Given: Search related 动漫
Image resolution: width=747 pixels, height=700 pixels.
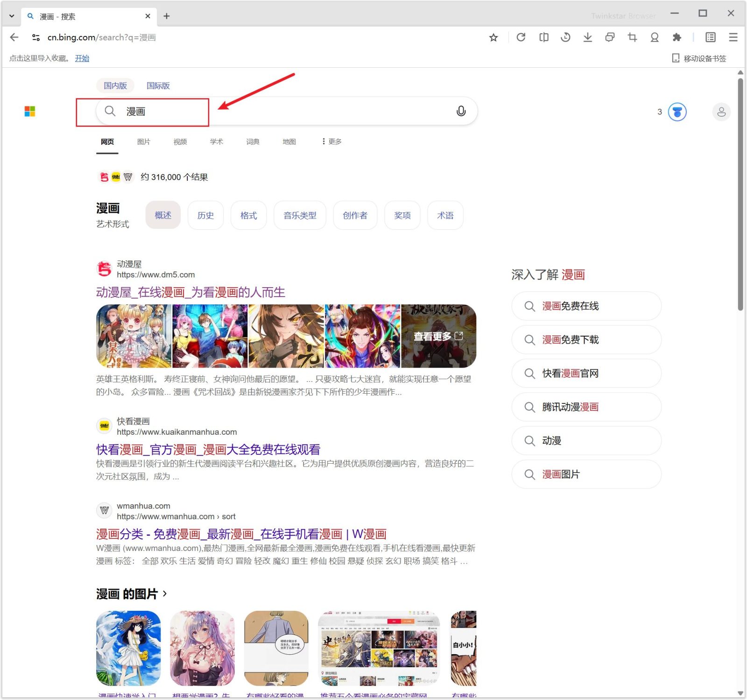Looking at the screenshot, I should point(586,440).
